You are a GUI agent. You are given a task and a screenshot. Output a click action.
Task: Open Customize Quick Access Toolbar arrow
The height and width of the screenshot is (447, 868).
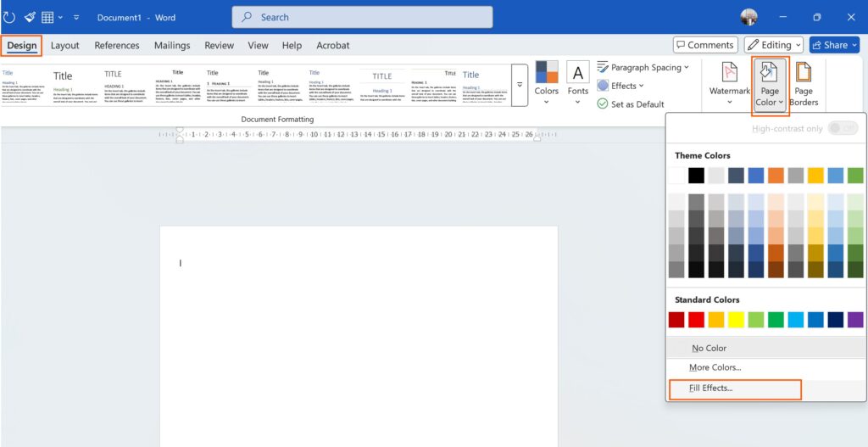click(76, 17)
